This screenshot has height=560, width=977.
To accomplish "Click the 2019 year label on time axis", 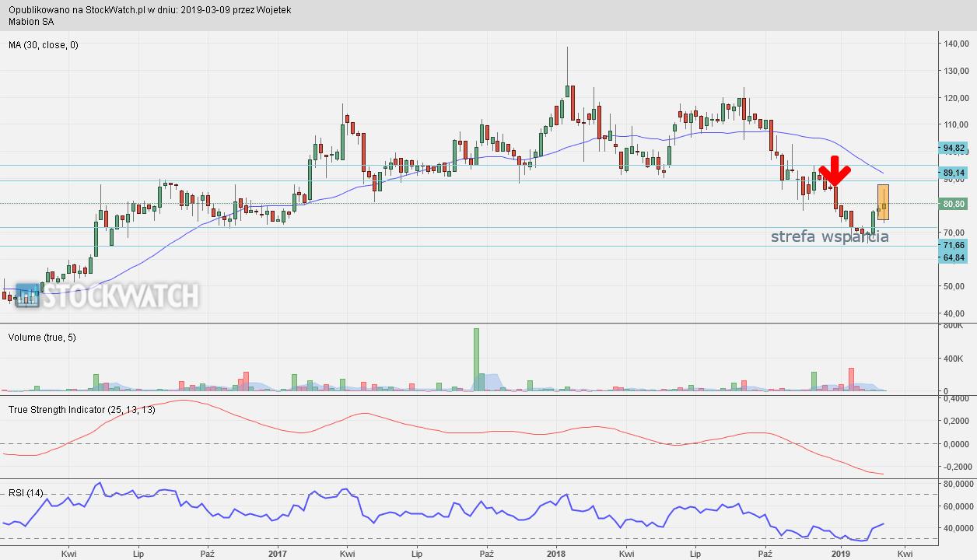I will coord(841,554).
